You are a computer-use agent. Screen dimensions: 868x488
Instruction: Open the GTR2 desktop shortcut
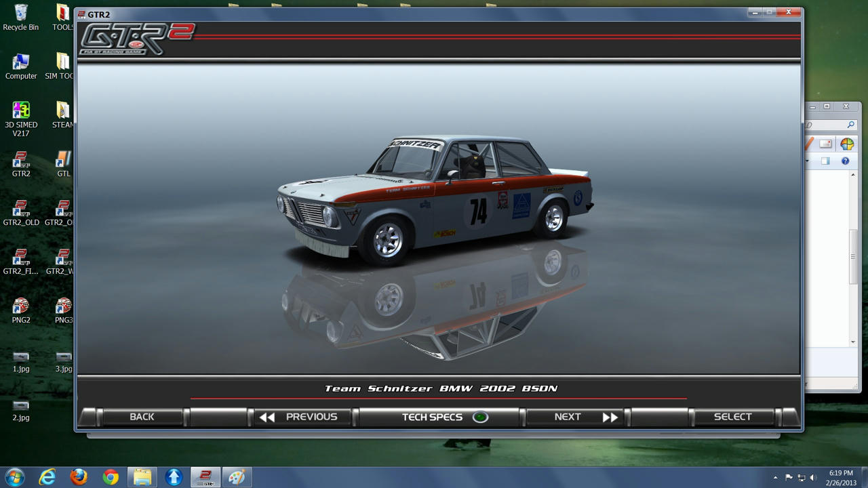[x=21, y=164]
